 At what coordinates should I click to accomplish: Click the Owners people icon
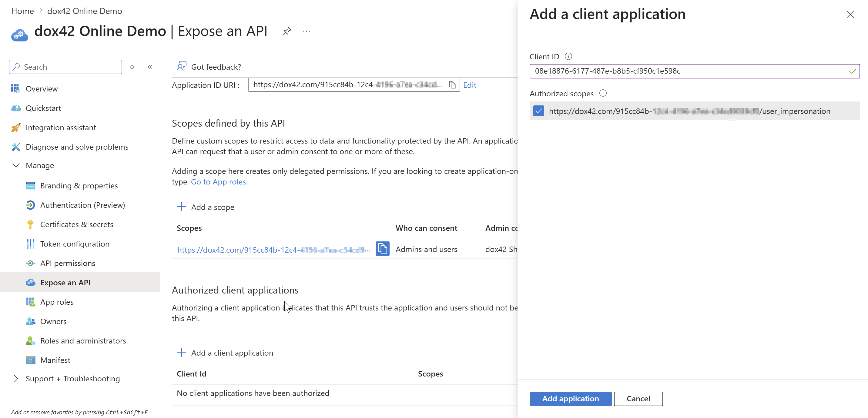[x=30, y=321]
